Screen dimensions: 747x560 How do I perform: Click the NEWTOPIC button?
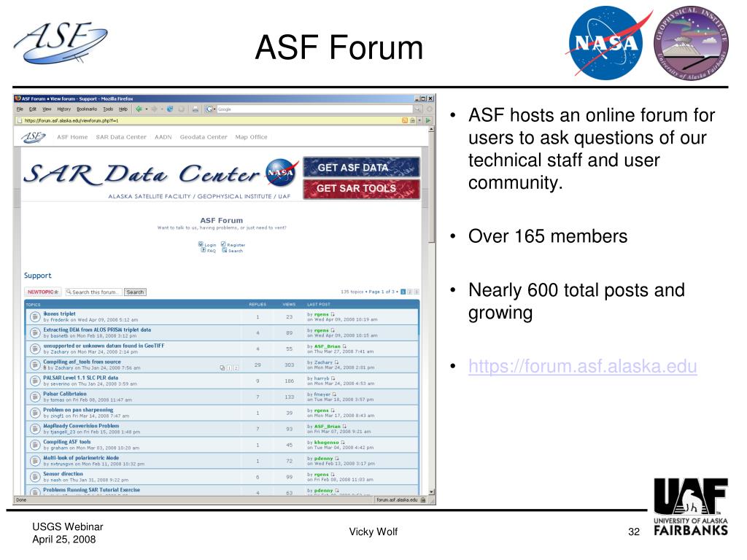tap(43, 292)
